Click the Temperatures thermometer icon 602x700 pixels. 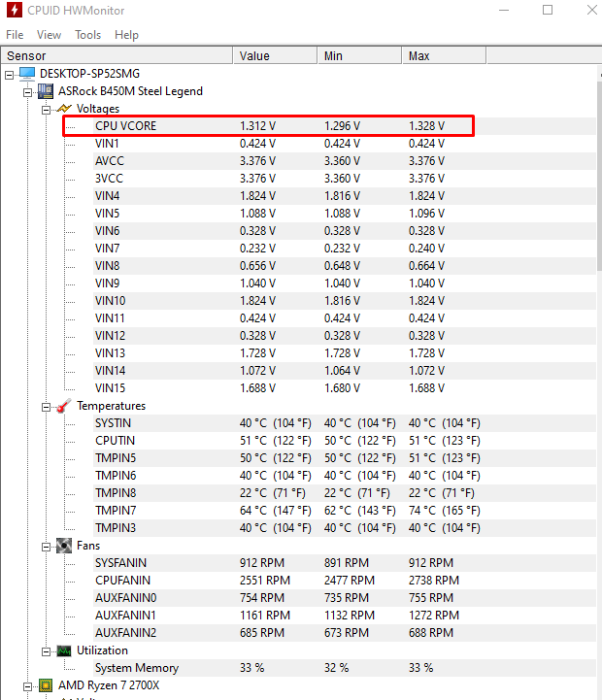tap(64, 406)
